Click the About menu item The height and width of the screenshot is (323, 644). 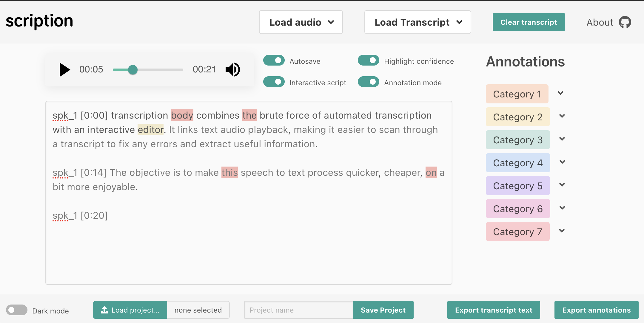coord(600,22)
